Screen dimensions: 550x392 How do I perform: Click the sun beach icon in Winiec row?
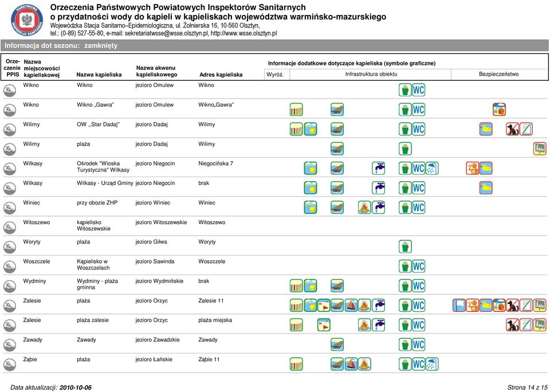(311, 207)
